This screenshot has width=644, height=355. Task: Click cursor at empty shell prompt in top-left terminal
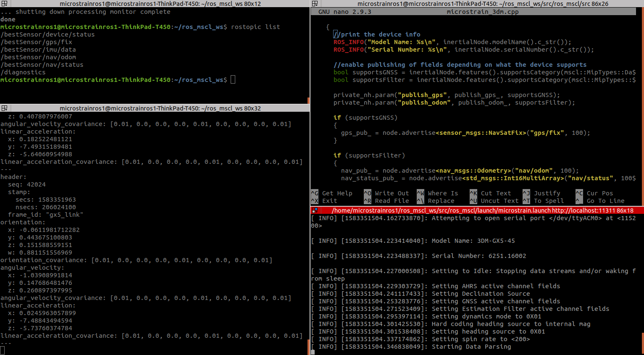233,80
